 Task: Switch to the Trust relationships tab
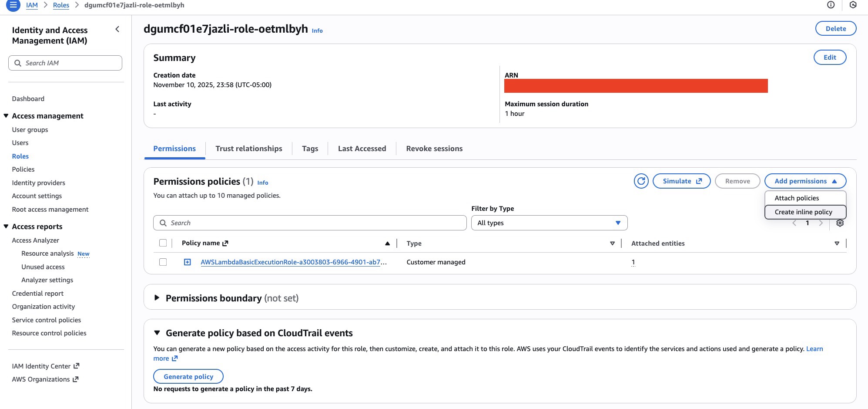(248, 149)
